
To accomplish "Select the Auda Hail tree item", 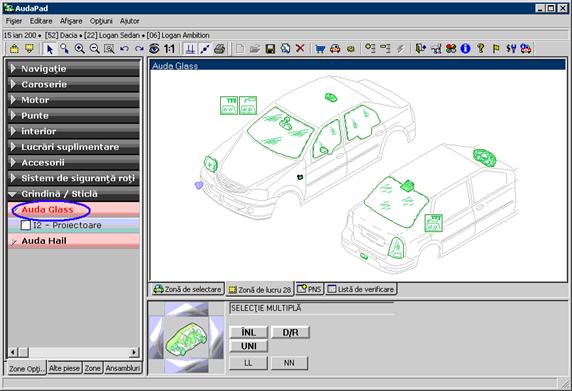I will tap(73, 241).
